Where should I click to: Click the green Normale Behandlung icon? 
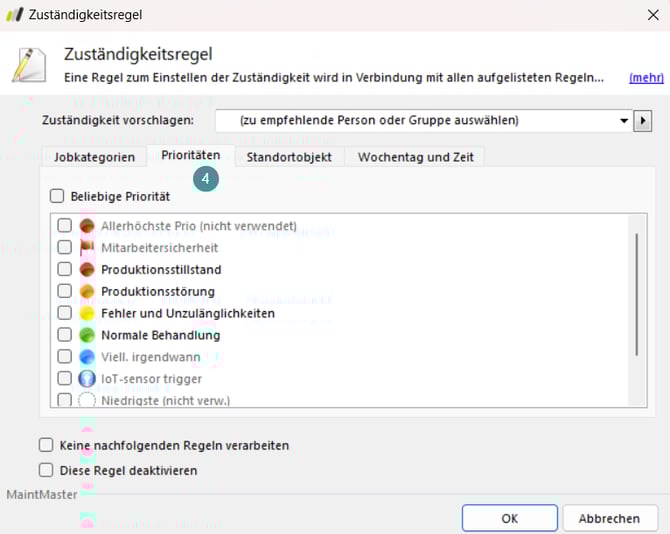[x=87, y=334]
